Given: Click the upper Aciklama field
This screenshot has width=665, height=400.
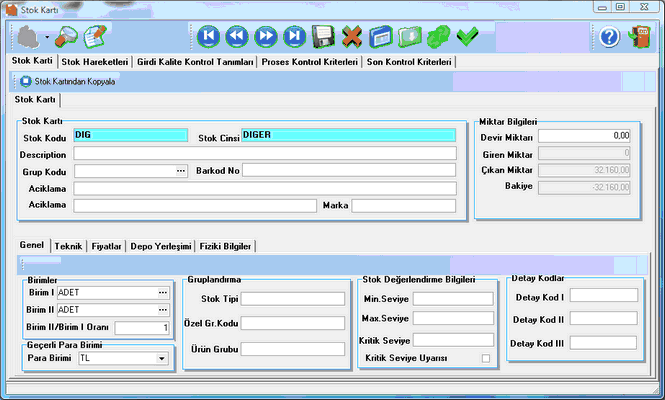Looking at the screenshot, I should point(265,188).
